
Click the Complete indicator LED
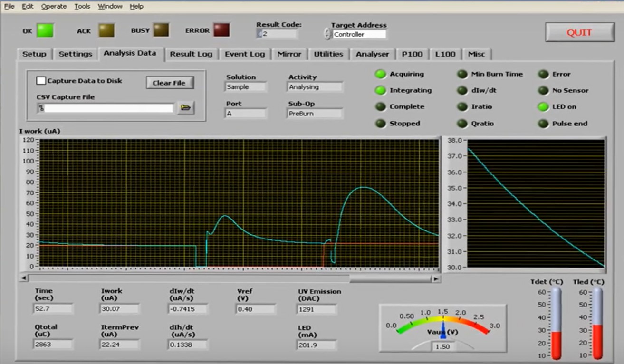click(381, 107)
